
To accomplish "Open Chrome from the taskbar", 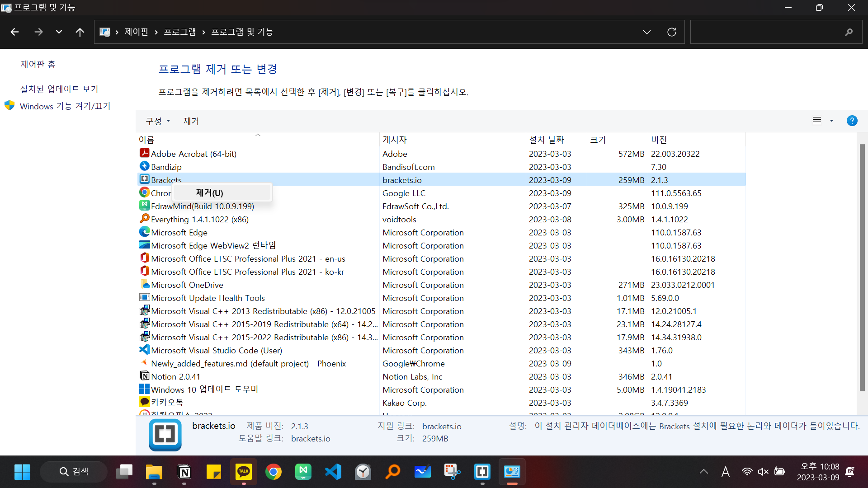I will pos(274,472).
